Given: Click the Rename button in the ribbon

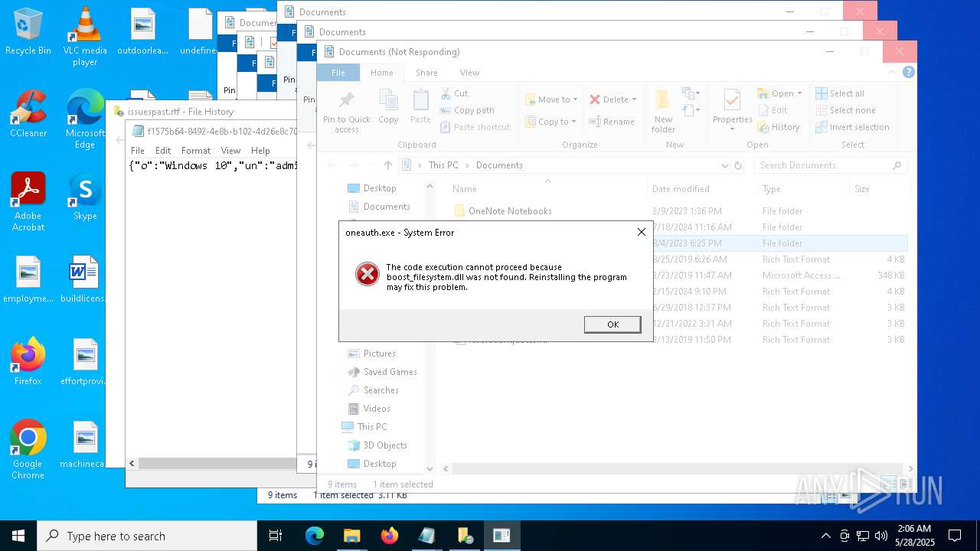Looking at the screenshot, I should [612, 122].
